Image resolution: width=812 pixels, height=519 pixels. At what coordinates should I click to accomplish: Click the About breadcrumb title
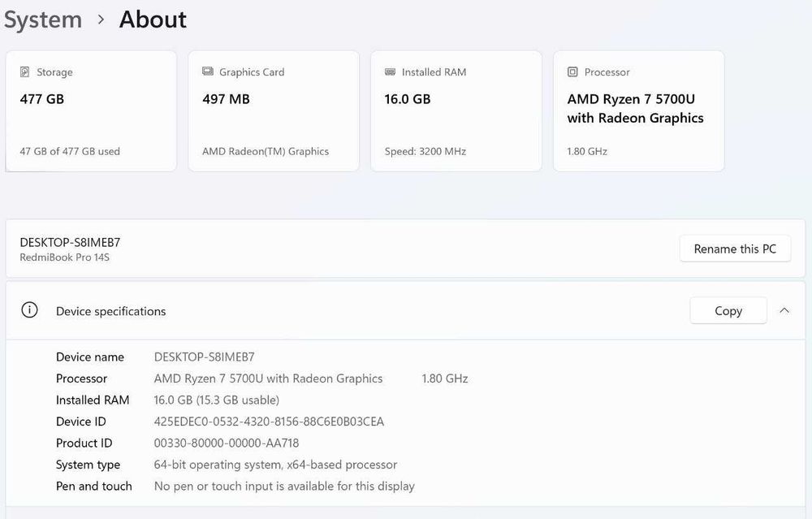153,19
